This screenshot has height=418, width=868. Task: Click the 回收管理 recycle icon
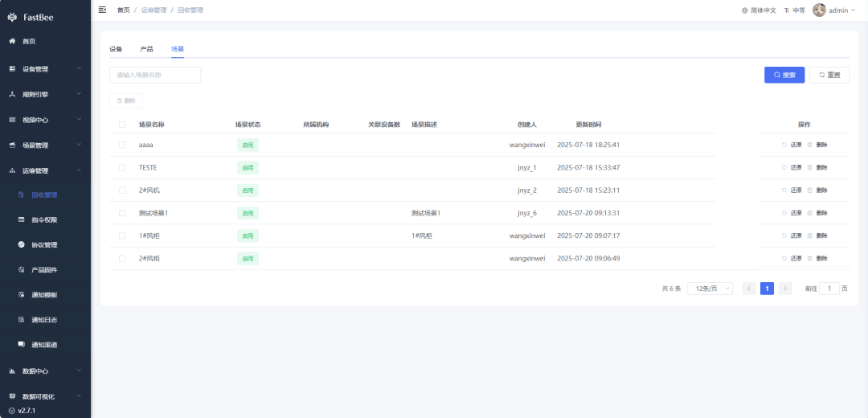point(21,195)
